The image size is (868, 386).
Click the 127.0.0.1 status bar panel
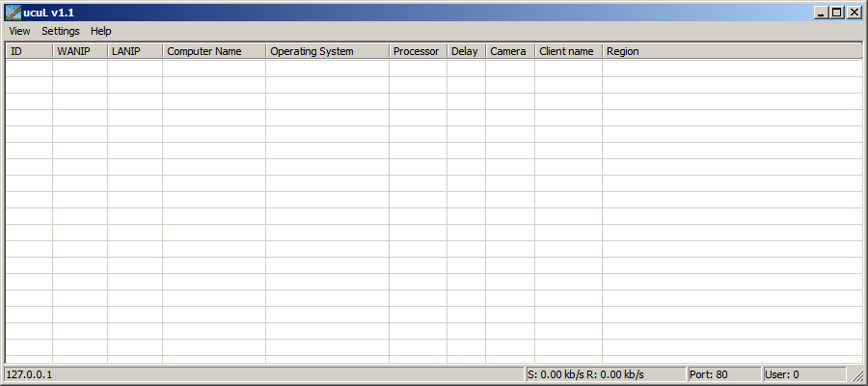point(262,374)
